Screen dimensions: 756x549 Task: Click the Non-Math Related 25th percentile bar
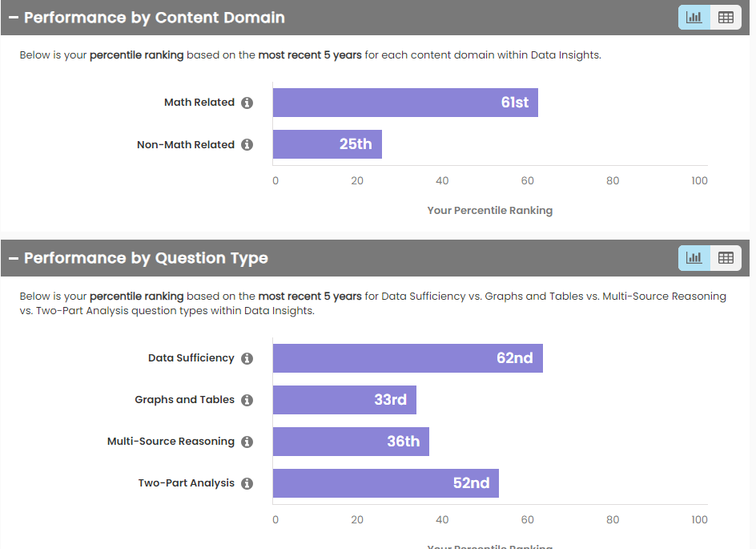(x=327, y=144)
